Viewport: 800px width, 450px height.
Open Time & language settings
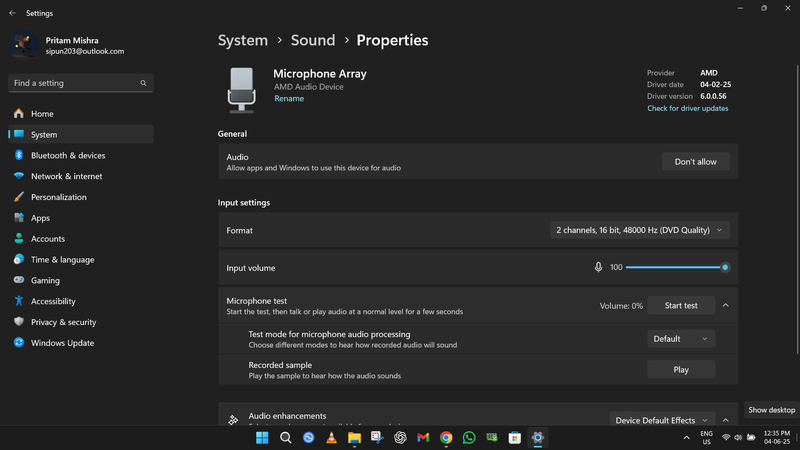pyautogui.click(x=81, y=260)
